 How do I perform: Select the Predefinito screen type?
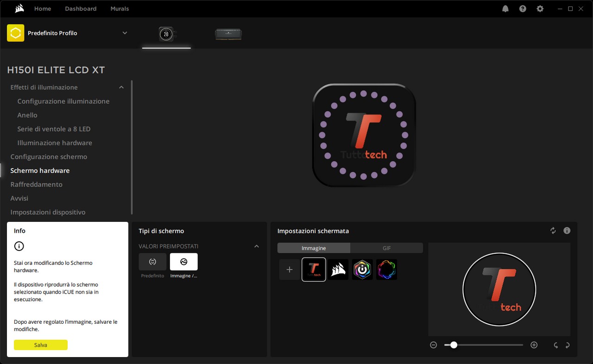pyautogui.click(x=152, y=262)
